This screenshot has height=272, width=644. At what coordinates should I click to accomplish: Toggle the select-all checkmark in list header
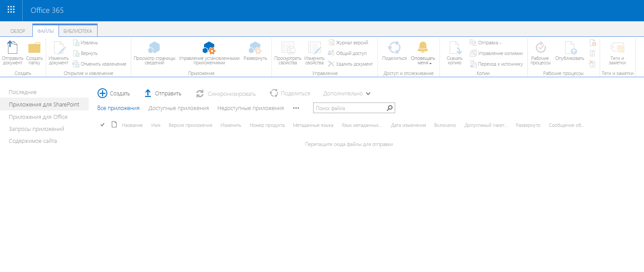[102, 125]
